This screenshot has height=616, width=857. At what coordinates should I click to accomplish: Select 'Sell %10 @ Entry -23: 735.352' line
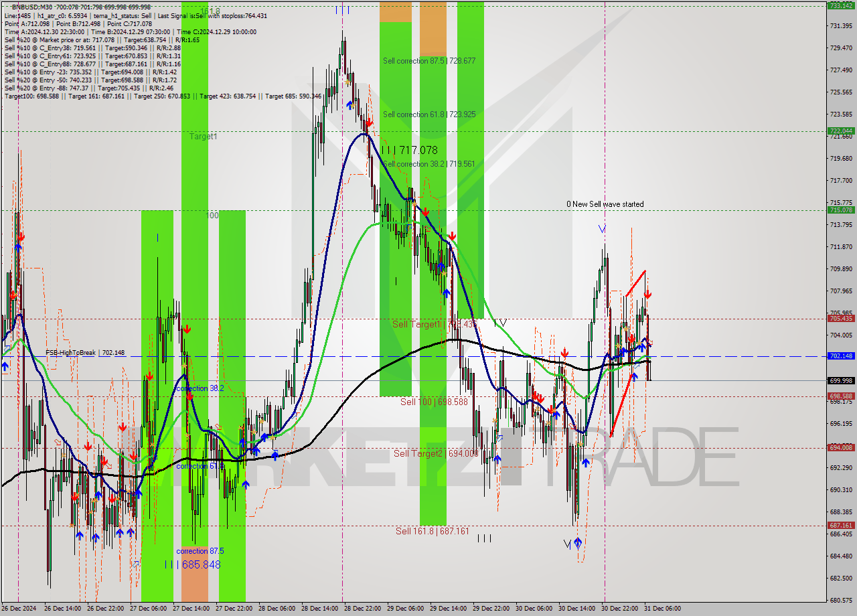[90, 72]
